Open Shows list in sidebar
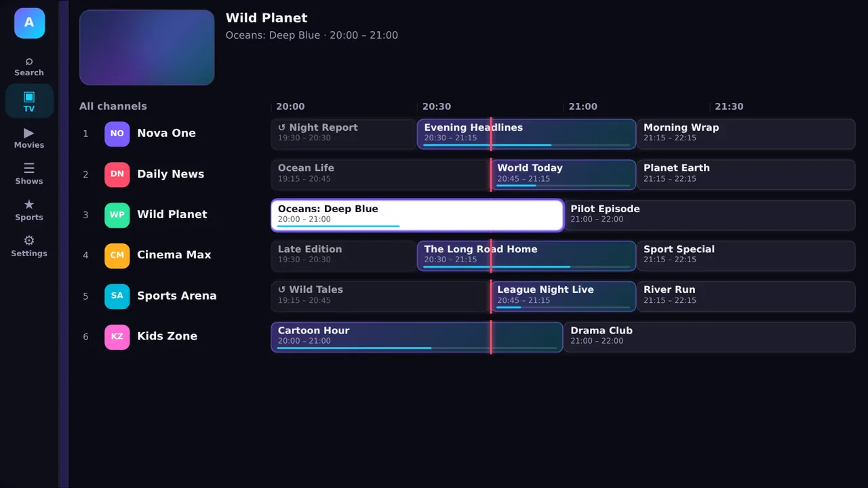Viewport: 868px width, 488px height. click(29, 174)
